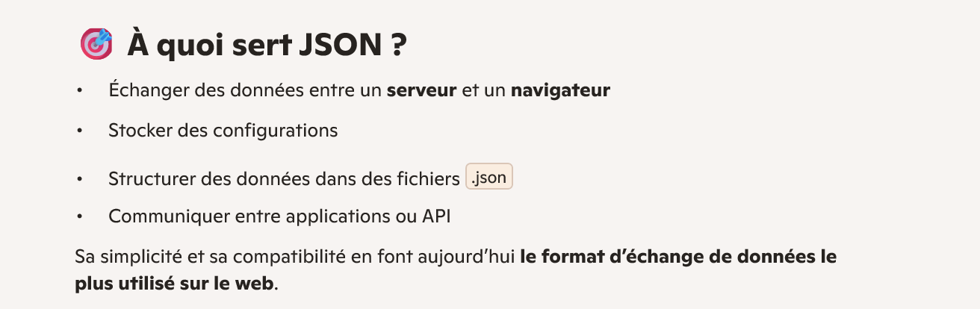This screenshot has height=309, width=980.
Task: Click the text "Structurer des données dans des fichiers"
Action: pos(283,179)
